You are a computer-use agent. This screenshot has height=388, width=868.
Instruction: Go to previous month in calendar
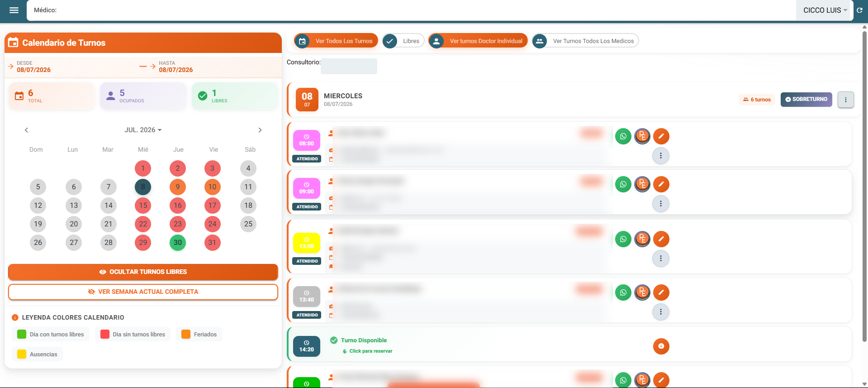(x=26, y=130)
